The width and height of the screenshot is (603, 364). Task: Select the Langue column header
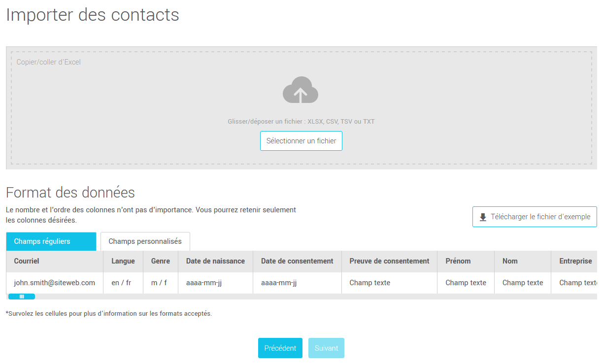coord(123,261)
